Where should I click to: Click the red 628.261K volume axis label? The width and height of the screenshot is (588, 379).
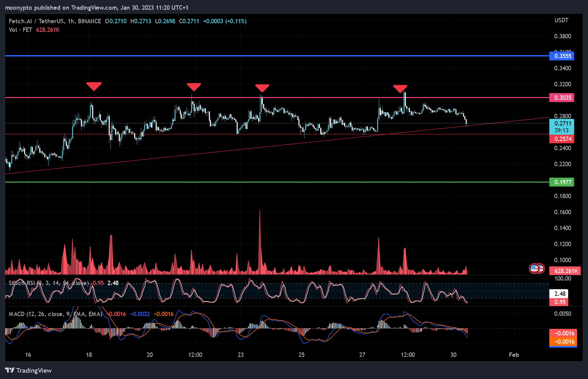565,271
